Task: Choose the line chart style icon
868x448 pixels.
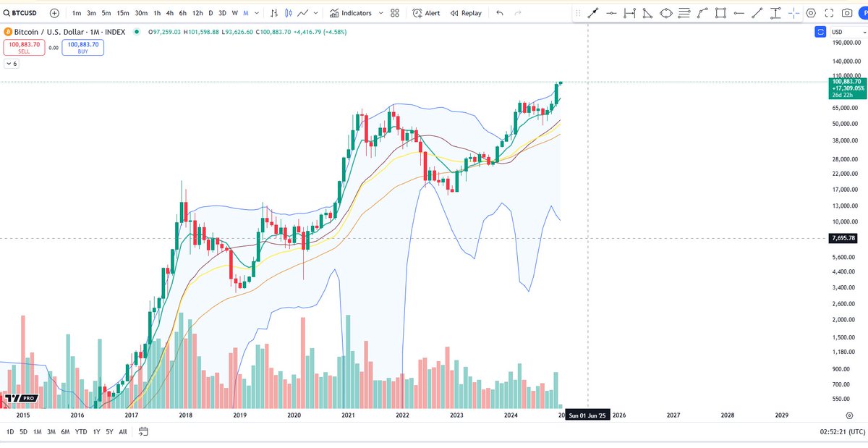Action: [x=303, y=13]
